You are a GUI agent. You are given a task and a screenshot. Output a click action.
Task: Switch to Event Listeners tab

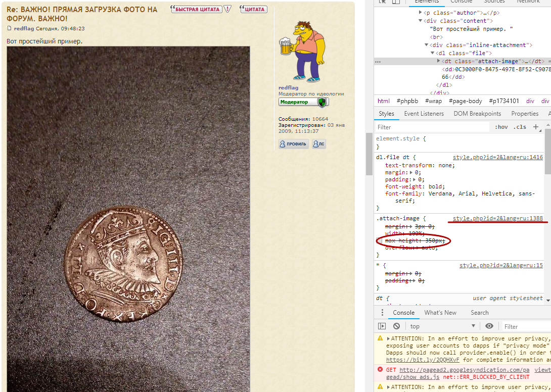pyautogui.click(x=424, y=114)
